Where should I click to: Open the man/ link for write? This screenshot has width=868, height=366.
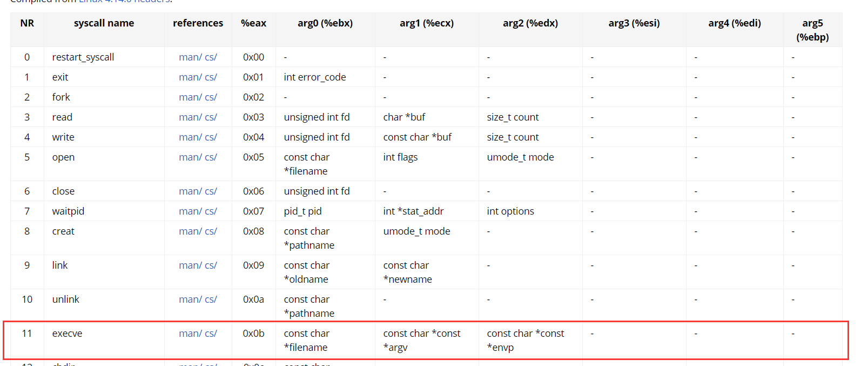pos(190,137)
